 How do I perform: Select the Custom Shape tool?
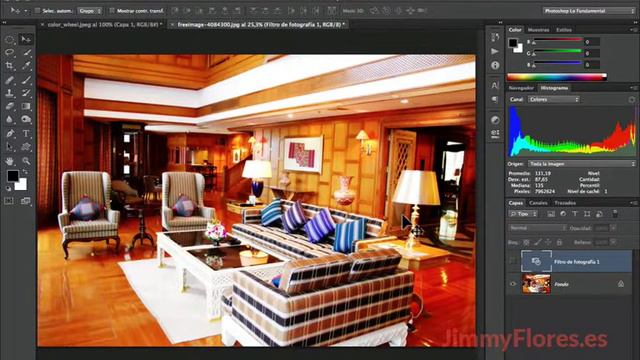[26, 147]
